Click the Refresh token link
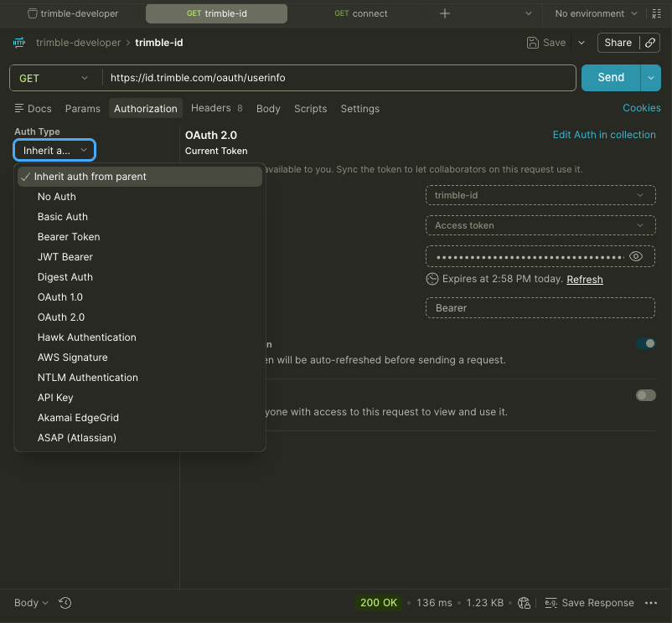The width and height of the screenshot is (672, 623). [585, 279]
